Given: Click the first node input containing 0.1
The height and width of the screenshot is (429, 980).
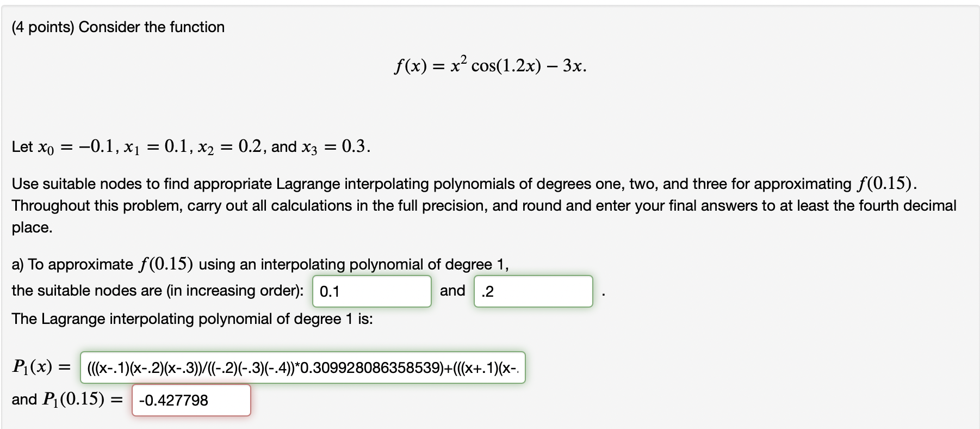Looking at the screenshot, I should (x=371, y=292).
